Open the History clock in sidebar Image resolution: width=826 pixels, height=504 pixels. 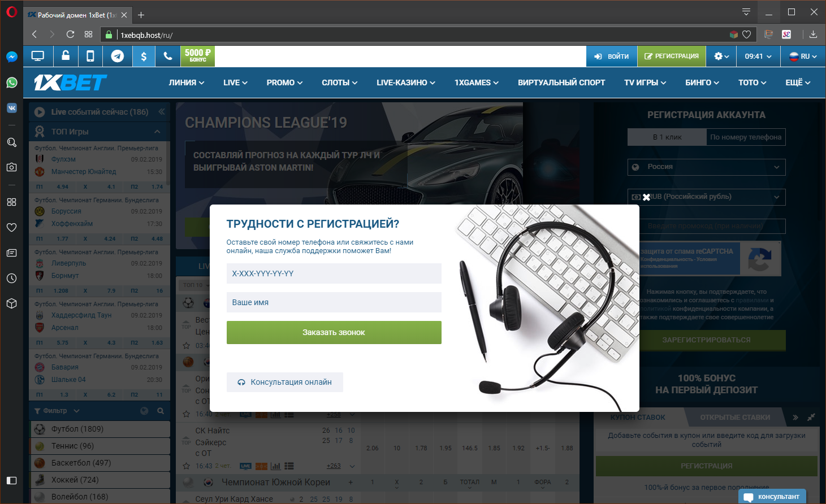(11, 278)
